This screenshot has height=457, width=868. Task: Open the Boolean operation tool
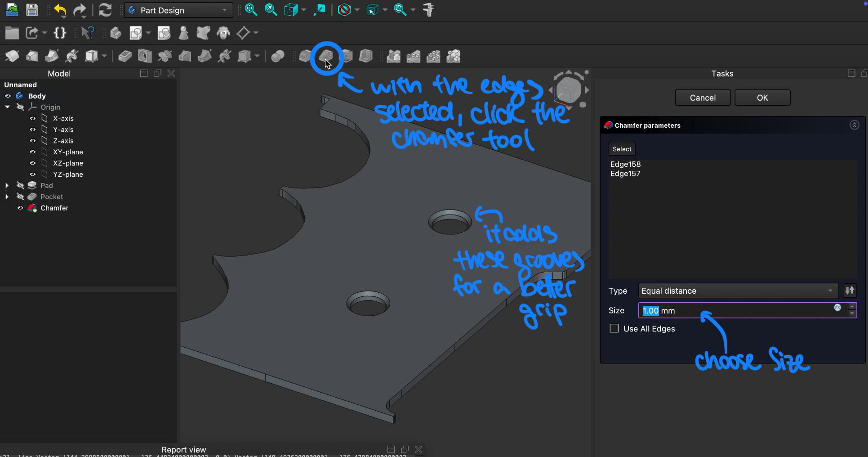point(278,57)
